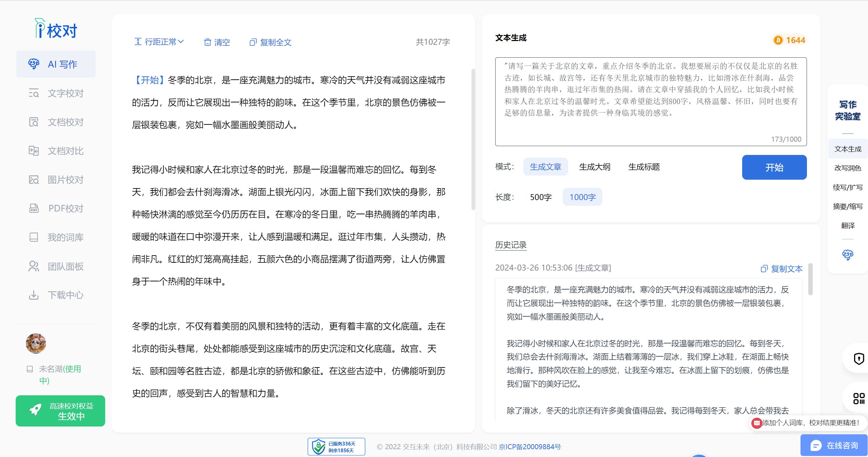Click the 复制全文 copy icon
The width and height of the screenshot is (868, 457).
(253, 42)
